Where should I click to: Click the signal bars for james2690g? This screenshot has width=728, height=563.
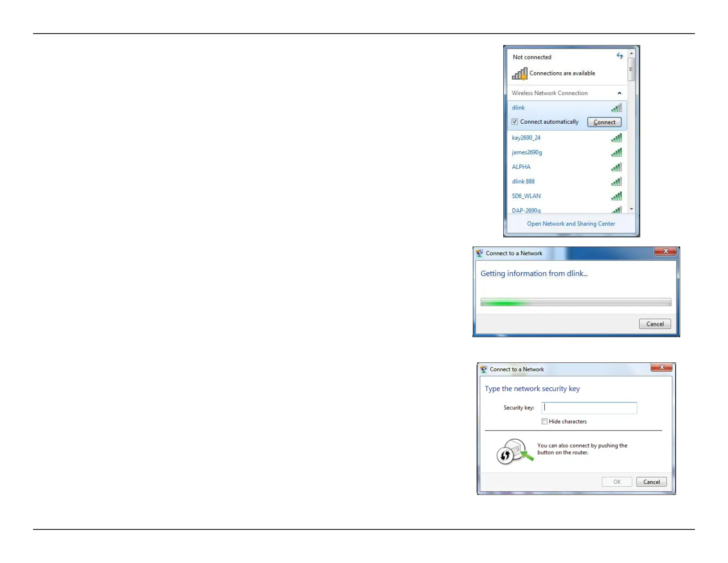(616, 152)
